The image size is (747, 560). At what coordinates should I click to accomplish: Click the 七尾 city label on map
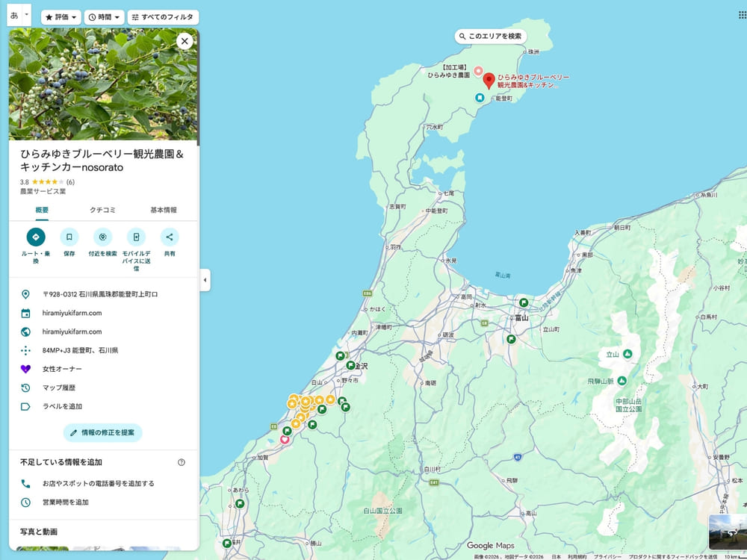click(448, 193)
